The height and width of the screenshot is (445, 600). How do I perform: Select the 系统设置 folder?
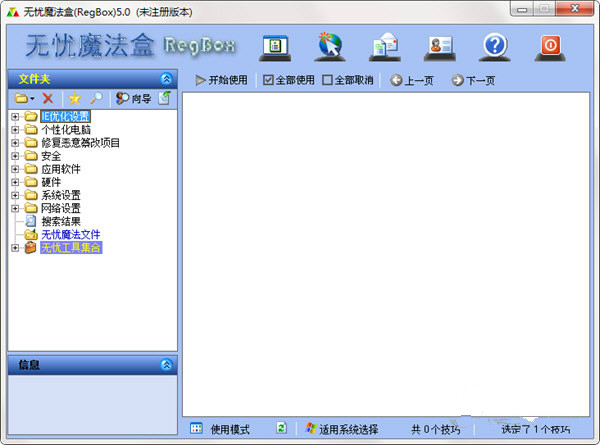[x=61, y=195]
